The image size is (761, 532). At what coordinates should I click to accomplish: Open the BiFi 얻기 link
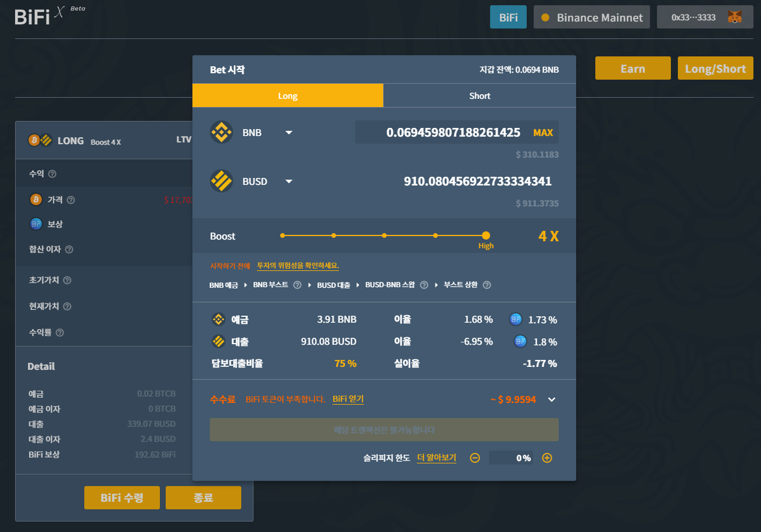click(x=348, y=399)
